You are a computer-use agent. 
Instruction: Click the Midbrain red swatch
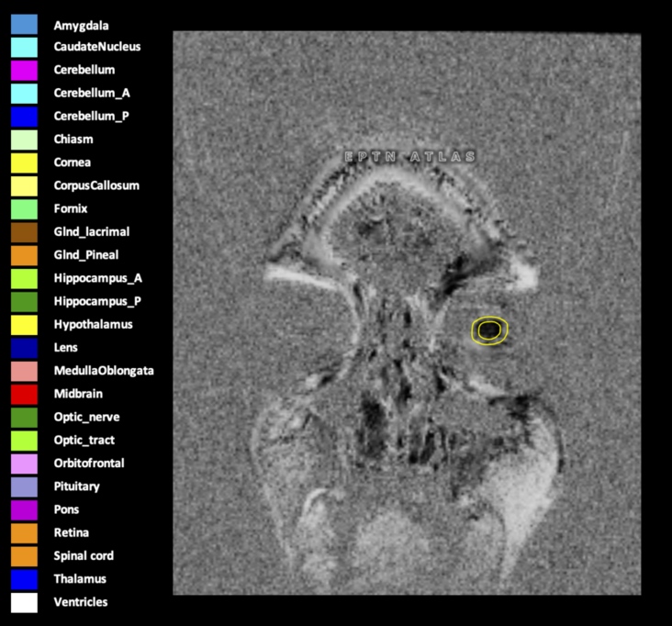click(x=24, y=395)
